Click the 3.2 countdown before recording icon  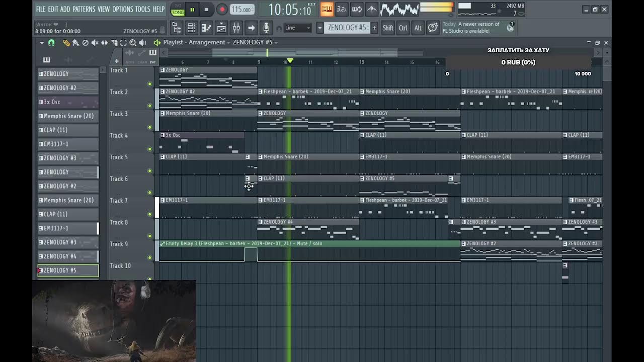(x=342, y=9)
